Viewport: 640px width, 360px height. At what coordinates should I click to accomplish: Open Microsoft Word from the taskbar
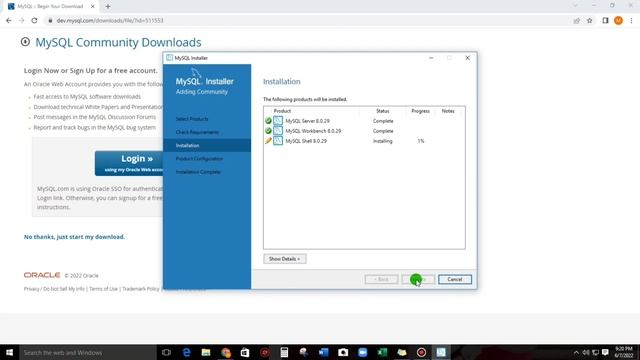click(323, 352)
